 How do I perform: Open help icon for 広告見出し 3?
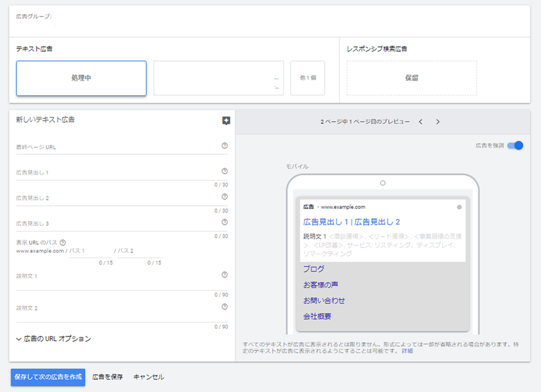click(225, 222)
